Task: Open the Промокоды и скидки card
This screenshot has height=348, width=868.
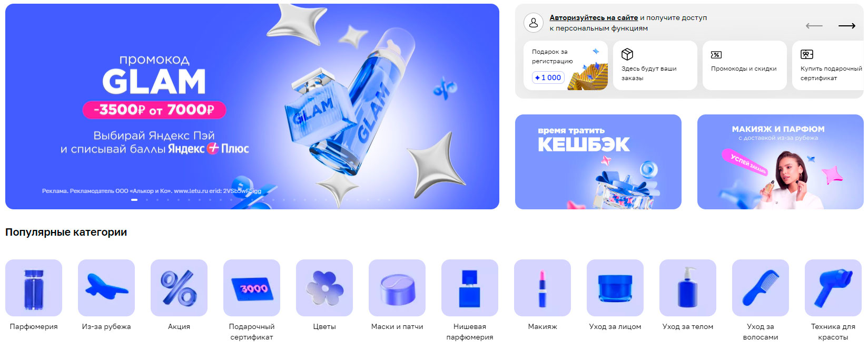Action: tap(745, 65)
